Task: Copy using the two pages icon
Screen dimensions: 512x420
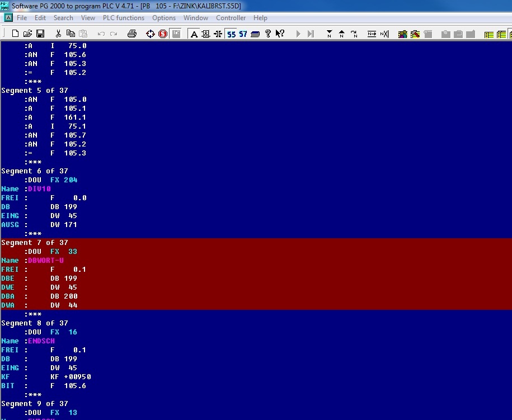Action: [71, 34]
